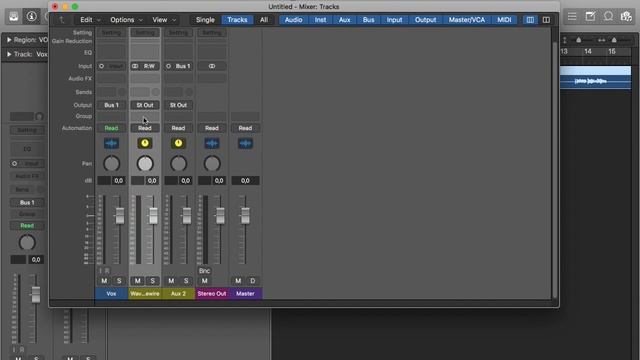Click Vox automation Read button

[111, 128]
